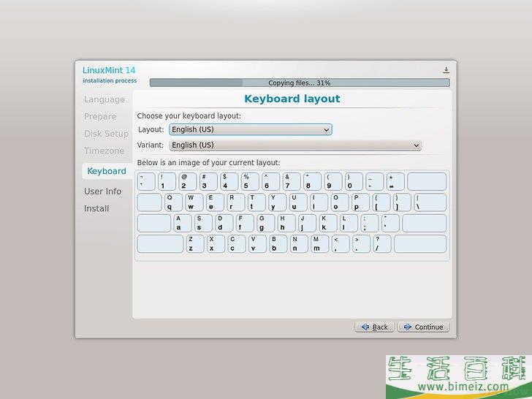532x399 pixels.
Task: Click the 0 key on the keyboard image
Action: [354, 181]
